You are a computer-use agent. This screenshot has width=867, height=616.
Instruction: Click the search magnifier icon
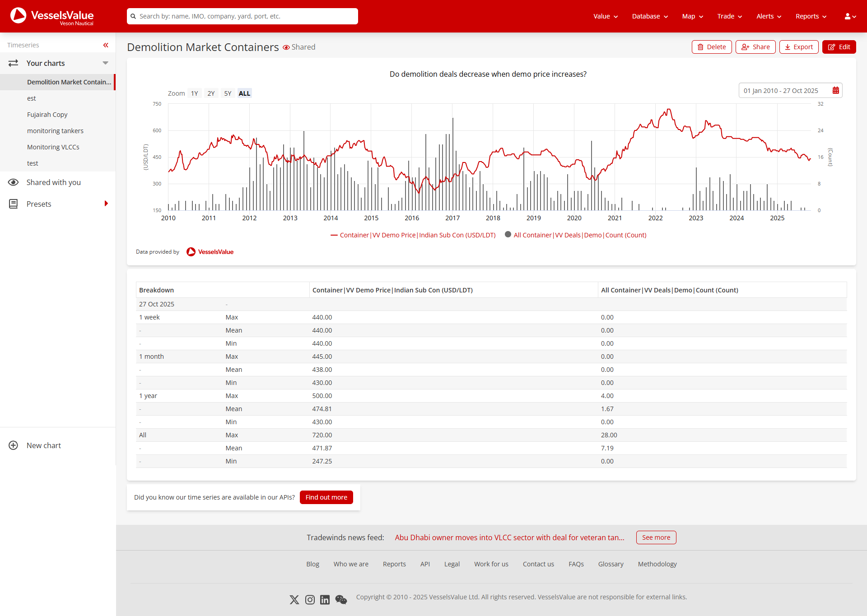tap(134, 16)
